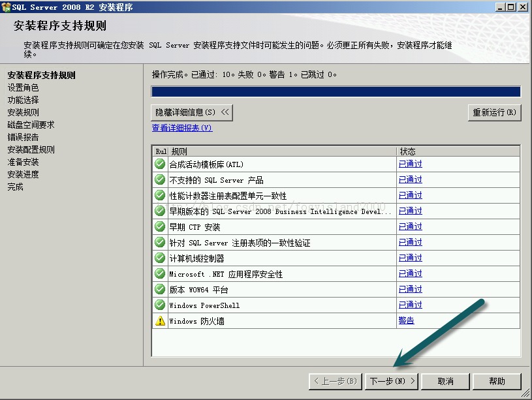Click the Rul column header

click(161, 151)
